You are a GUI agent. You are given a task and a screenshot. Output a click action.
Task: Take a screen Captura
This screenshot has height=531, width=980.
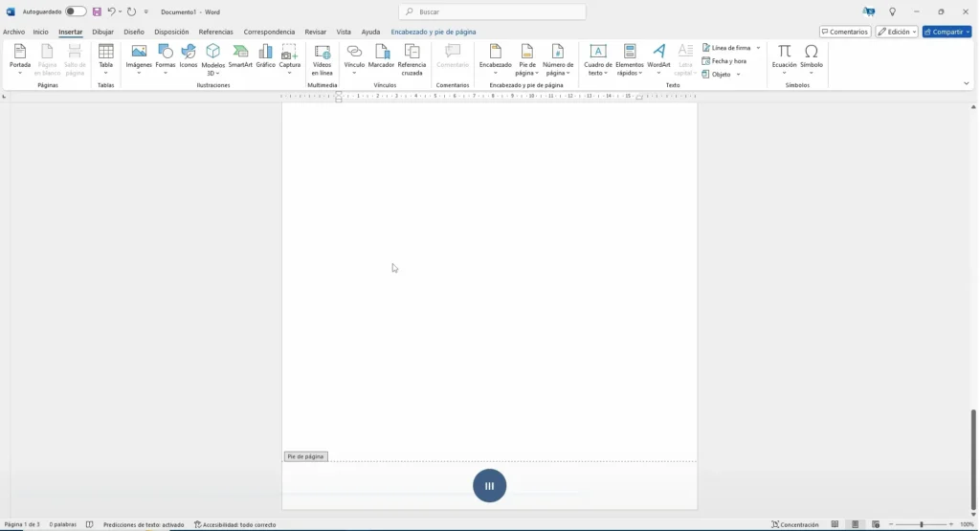click(x=289, y=60)
